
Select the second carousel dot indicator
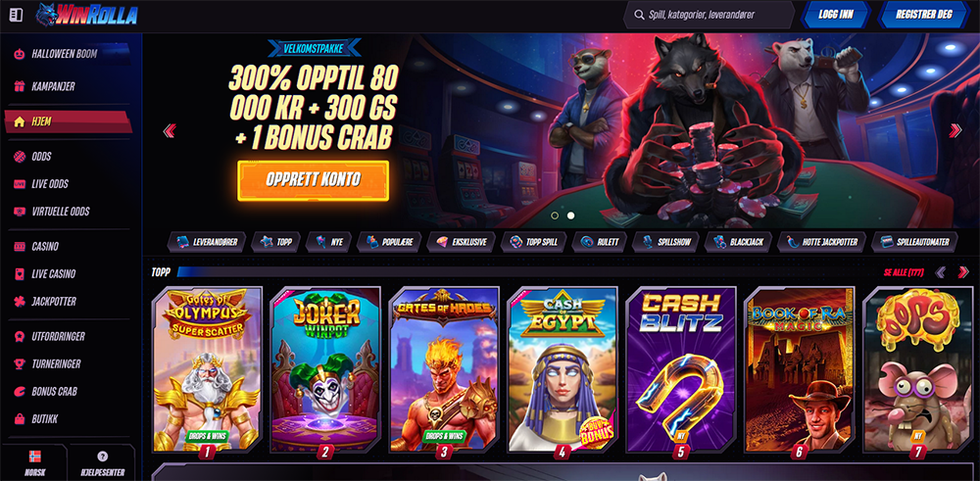point(570,216)
